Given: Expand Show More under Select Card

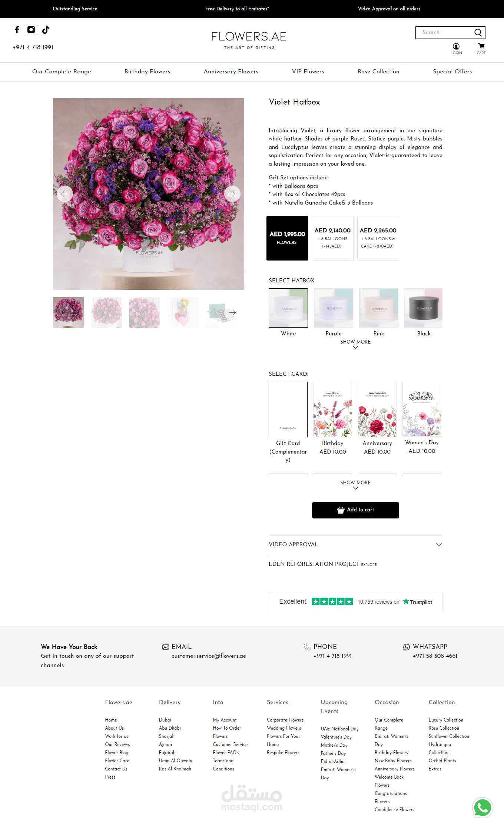Looking at the screenshot, I should coord(355,485).
